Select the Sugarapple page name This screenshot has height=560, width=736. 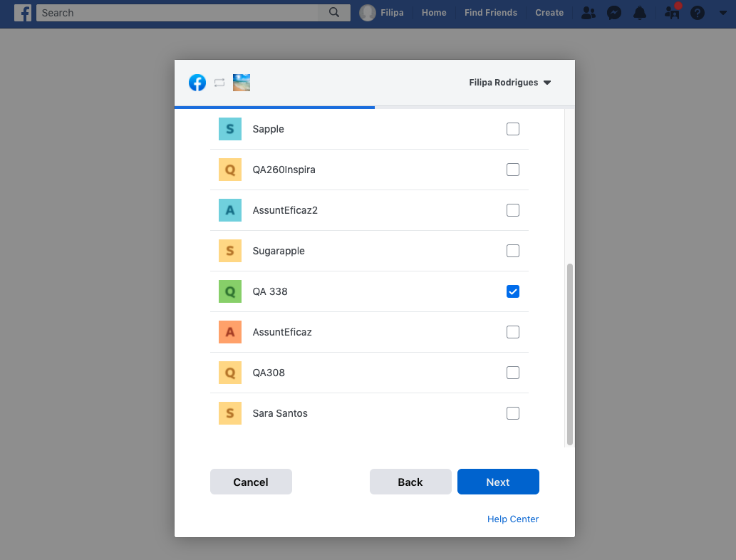click(x=279, y=251)
